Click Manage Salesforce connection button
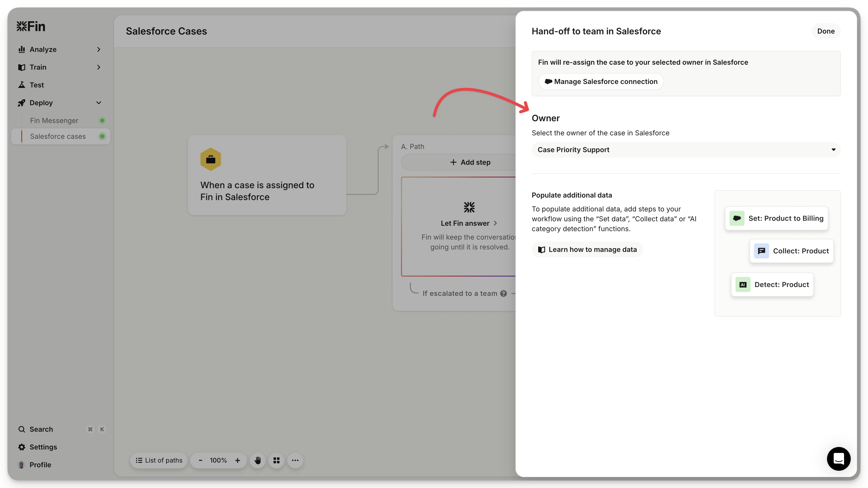The width and height of the screenshot is (868, 488). (601, 81)
